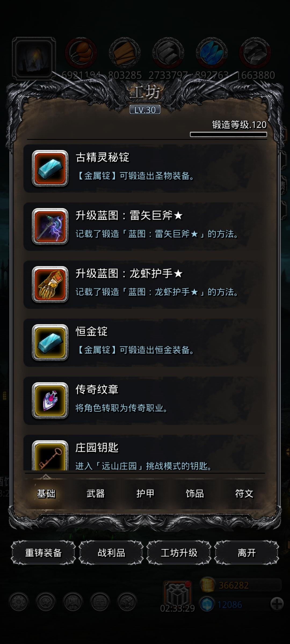The height and width of the screenshot is (644, 290).
Task: Choose the 龙虾护手 gauntlet icon
Action: (50, 284)
